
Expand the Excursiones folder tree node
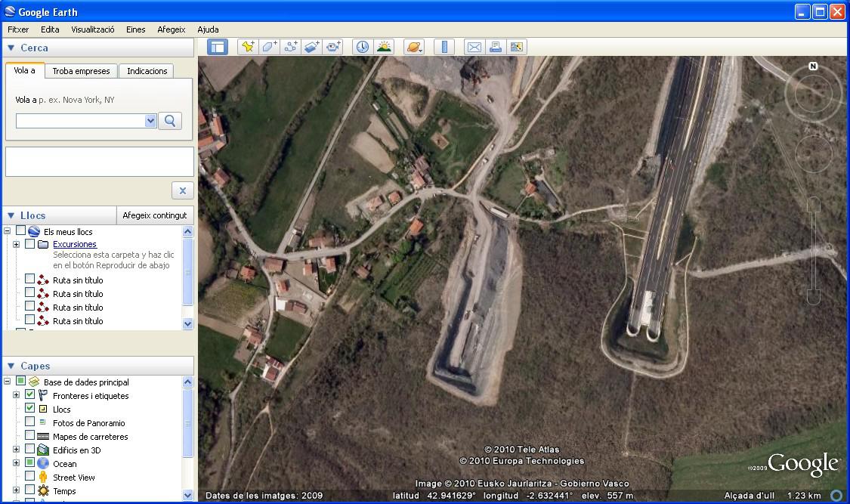[16, 244]
